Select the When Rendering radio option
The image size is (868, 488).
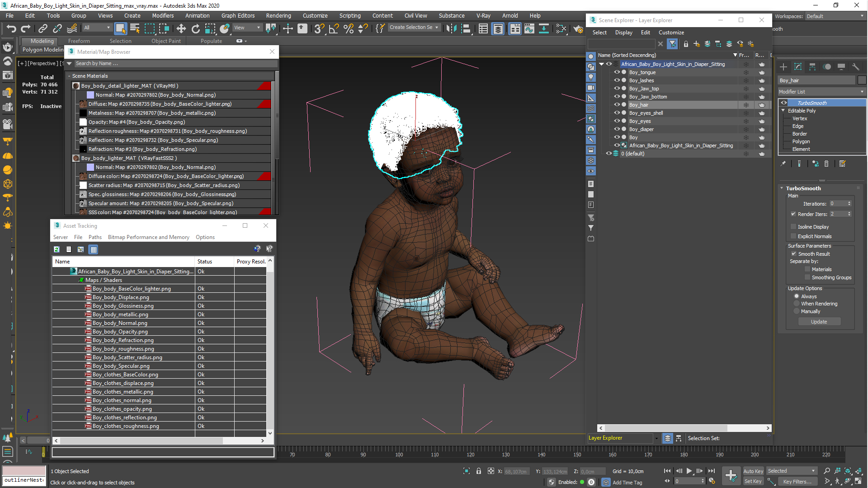pos(797,304)
